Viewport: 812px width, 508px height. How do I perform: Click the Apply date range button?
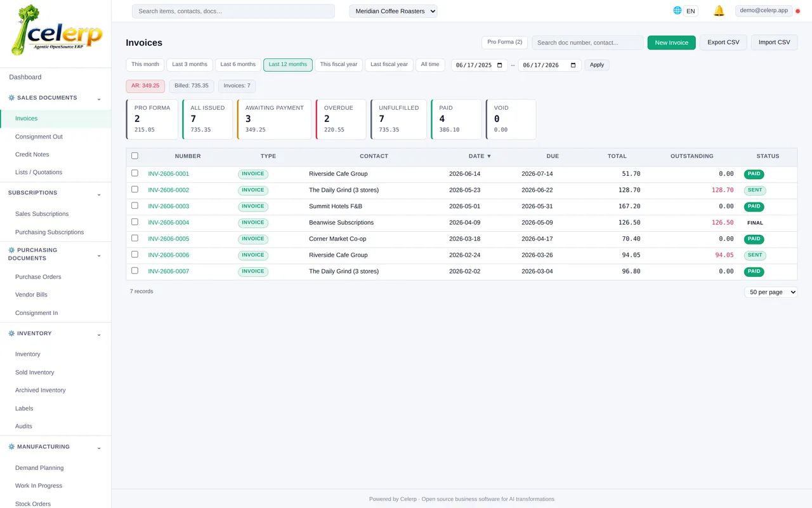click(x=597, y=65)
